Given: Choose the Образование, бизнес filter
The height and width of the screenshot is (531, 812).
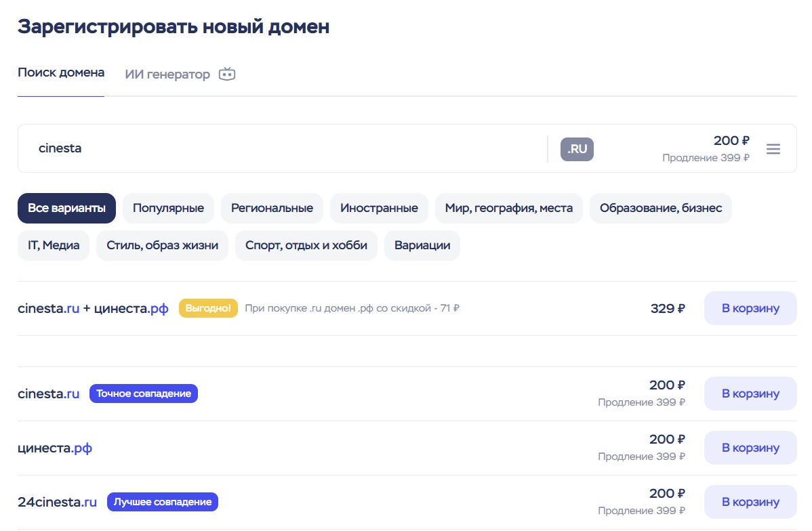Looking at the screenshot, I should (661, 208).
